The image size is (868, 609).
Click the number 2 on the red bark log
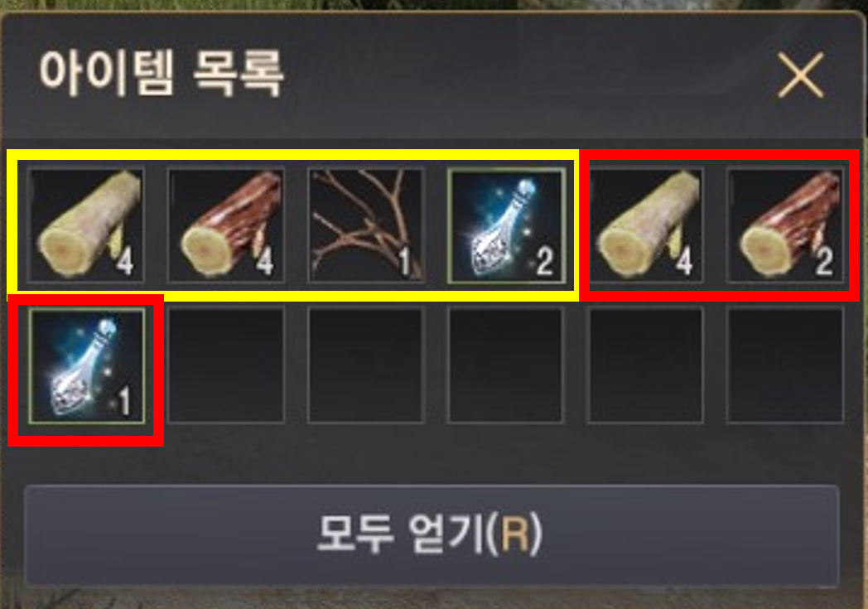(824, 261)
